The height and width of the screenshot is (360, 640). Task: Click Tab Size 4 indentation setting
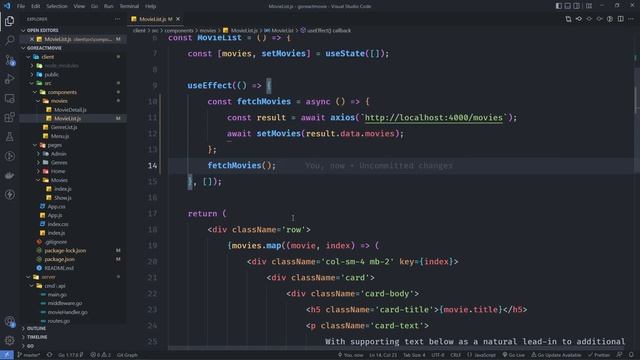414,355
